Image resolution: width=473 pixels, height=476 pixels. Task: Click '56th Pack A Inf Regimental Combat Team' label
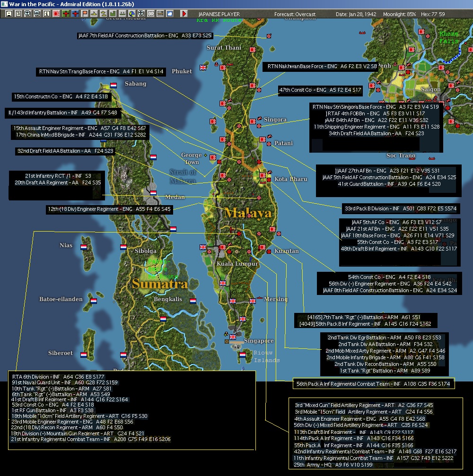[373, 384]
